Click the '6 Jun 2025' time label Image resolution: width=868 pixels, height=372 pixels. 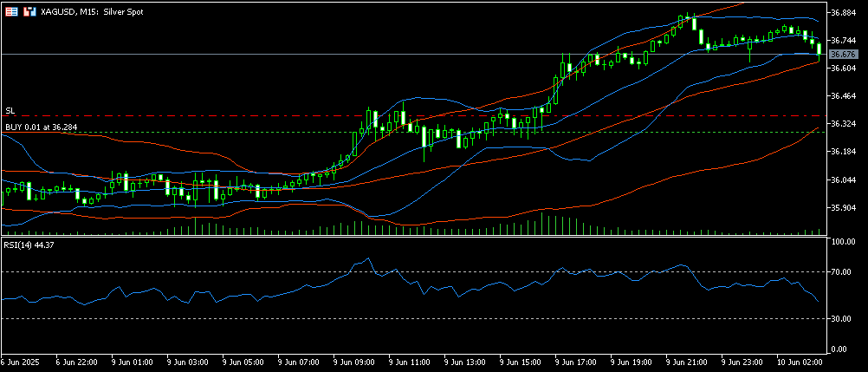[x=21, y=362]
